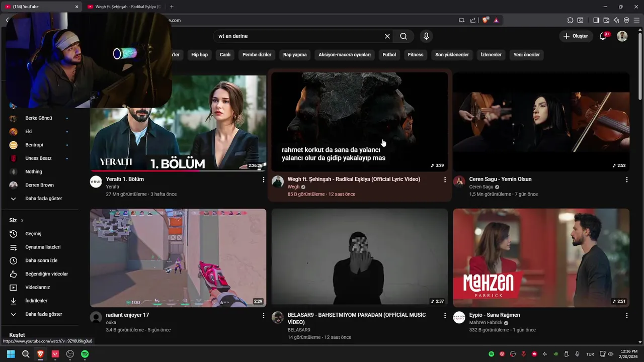Image resolution: width=644 pixels, height=362 pixels.
Task: Start voice search with the microphone
Action: pos(426,36)
